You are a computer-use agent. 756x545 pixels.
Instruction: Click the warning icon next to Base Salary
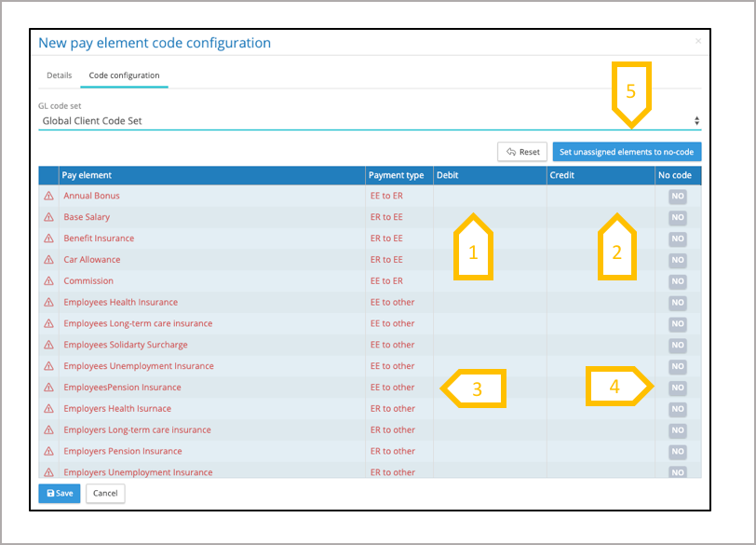[x=48, y=218]
